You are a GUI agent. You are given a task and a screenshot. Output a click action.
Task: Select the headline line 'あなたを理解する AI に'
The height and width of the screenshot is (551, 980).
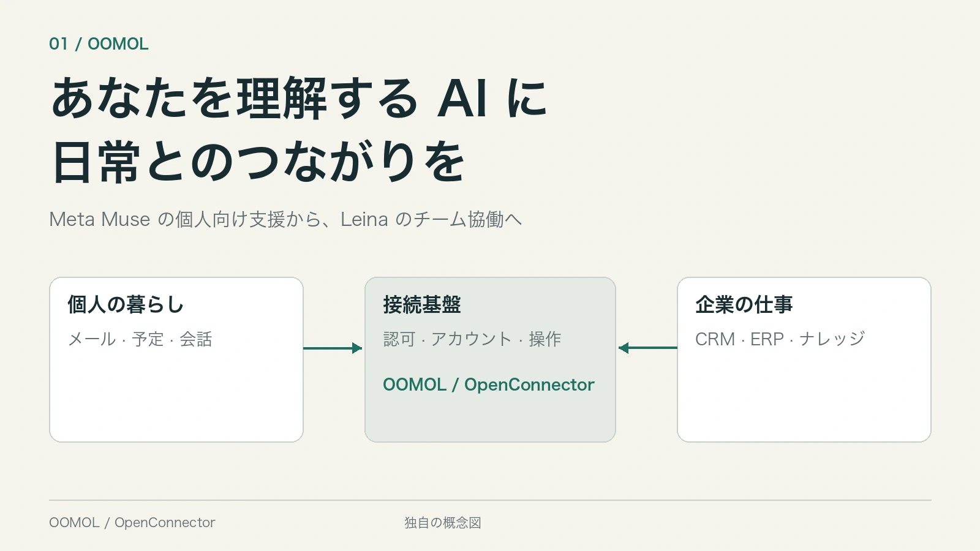(299, 98)
